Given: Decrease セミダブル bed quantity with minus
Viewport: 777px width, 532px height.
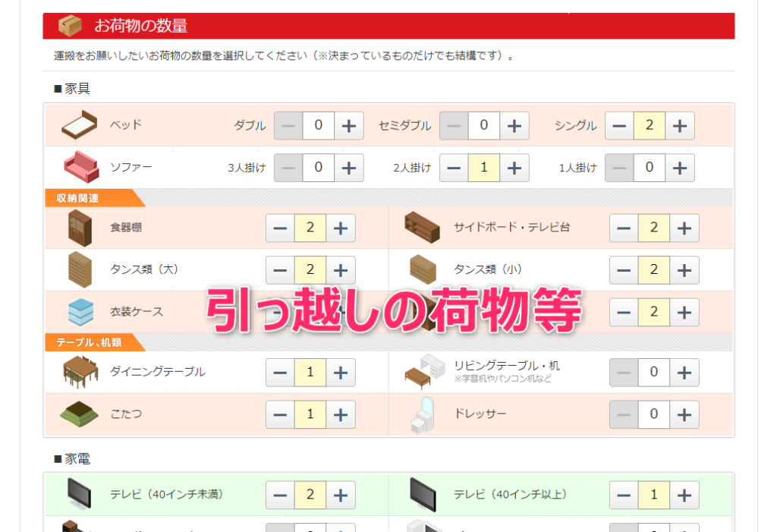Looking at the screenshot, I should click(x=454, y=125).
